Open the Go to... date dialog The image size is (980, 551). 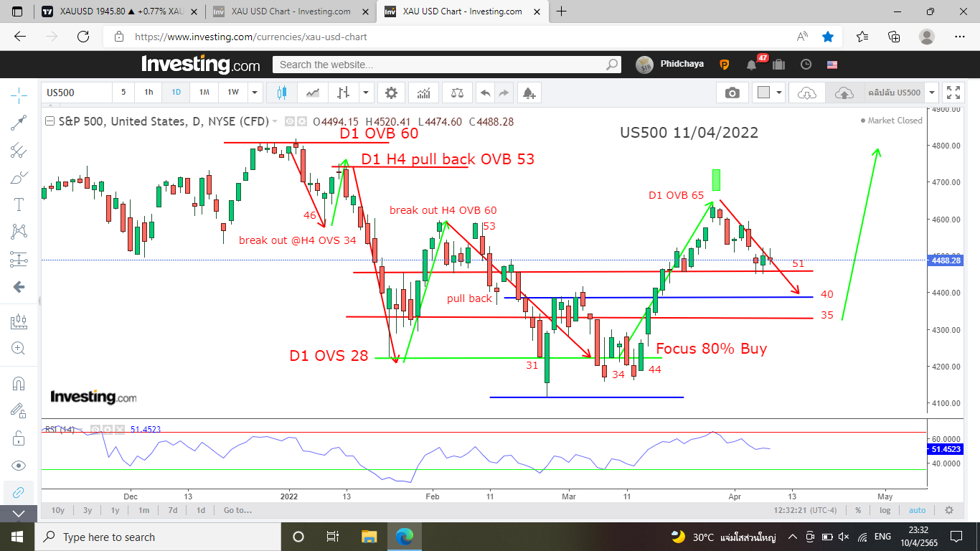coord(237,510)
